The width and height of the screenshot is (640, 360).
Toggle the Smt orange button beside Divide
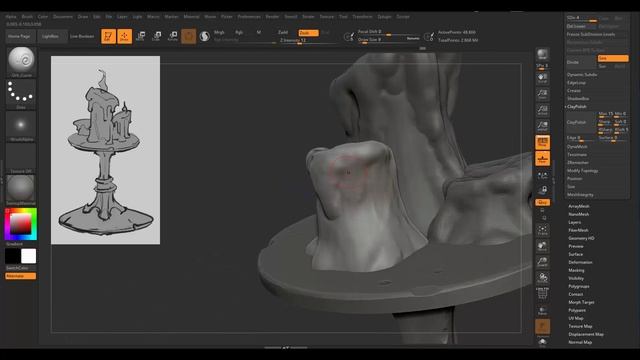coord(613,58)
